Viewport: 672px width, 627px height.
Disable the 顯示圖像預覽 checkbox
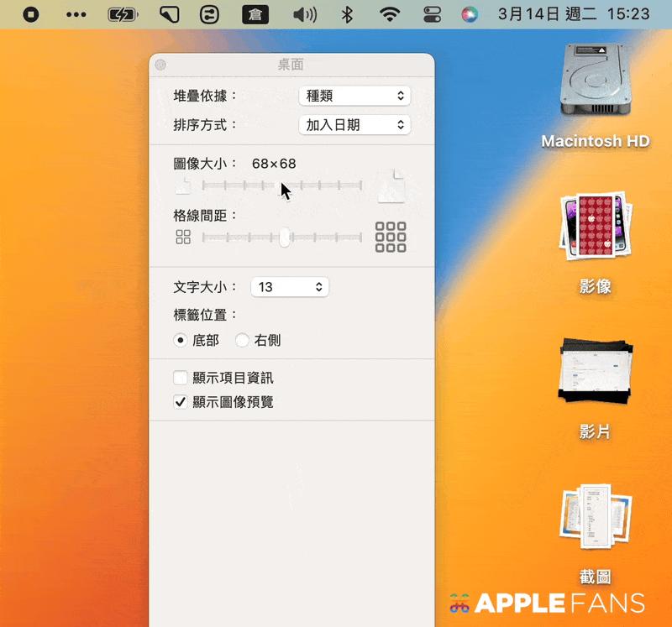tap(180, 401)
